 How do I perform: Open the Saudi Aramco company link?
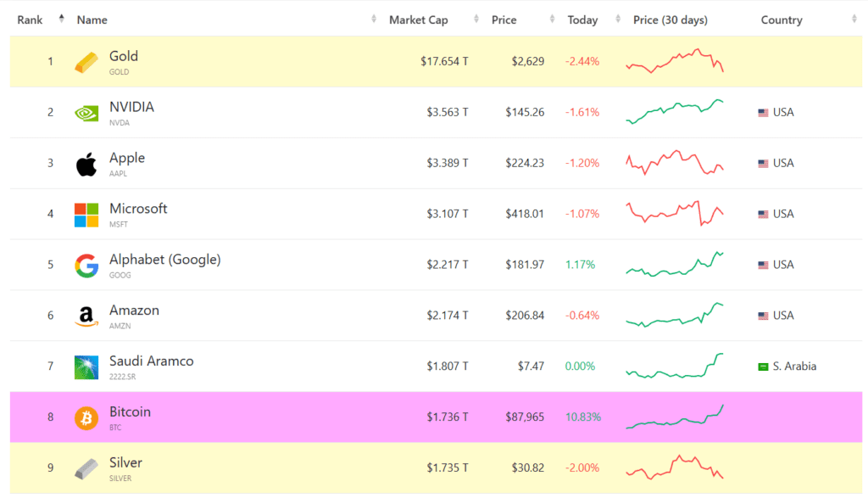151,361
